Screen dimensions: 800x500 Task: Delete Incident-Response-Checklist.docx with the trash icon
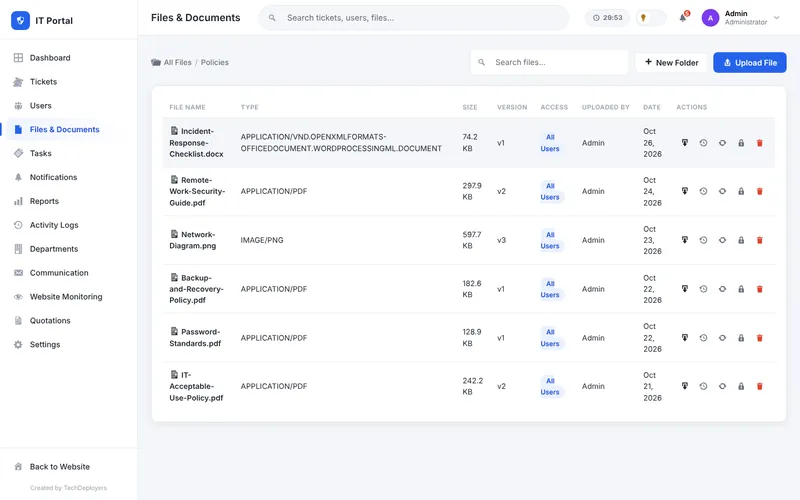click(759, 143)
